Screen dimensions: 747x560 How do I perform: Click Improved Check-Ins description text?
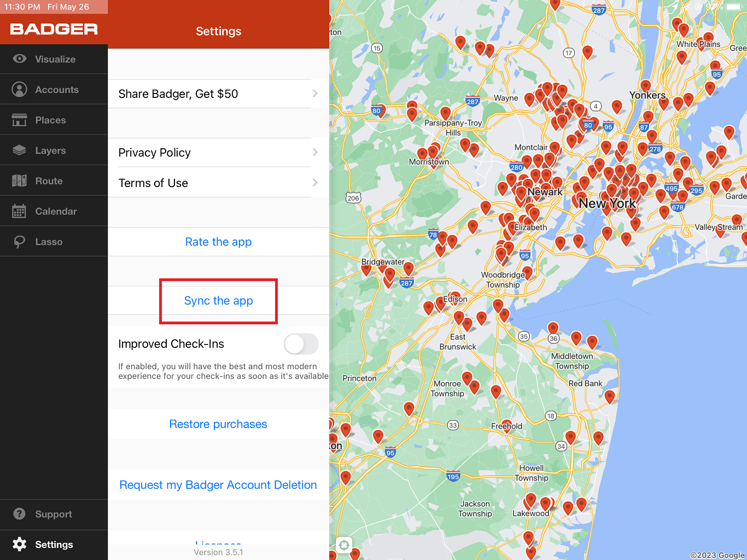[223, 371]
